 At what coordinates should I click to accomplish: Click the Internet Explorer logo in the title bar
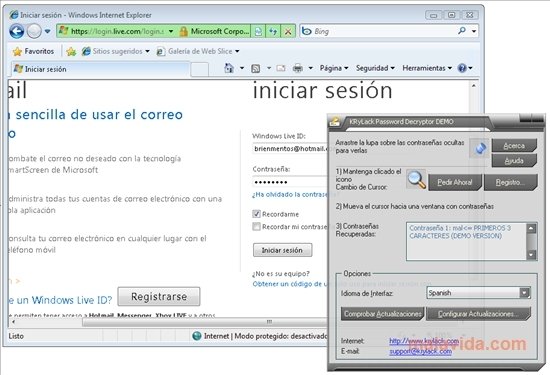pos(14,15)
